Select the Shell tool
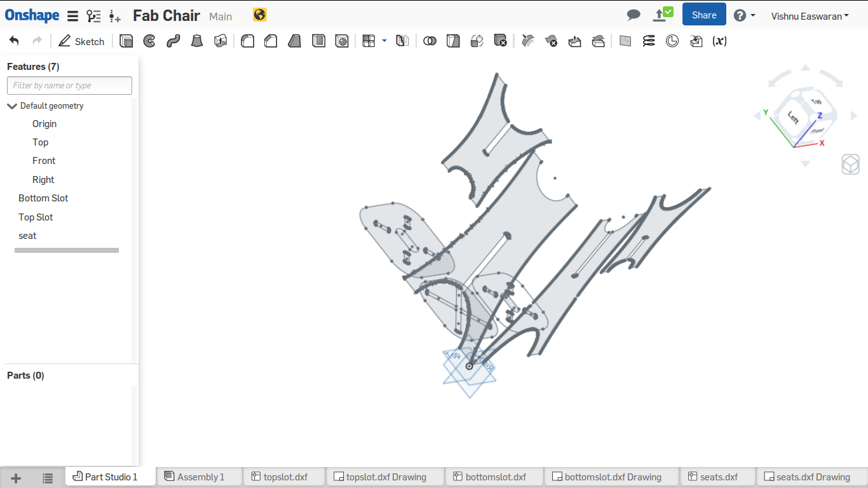 [x=318, y=41]
